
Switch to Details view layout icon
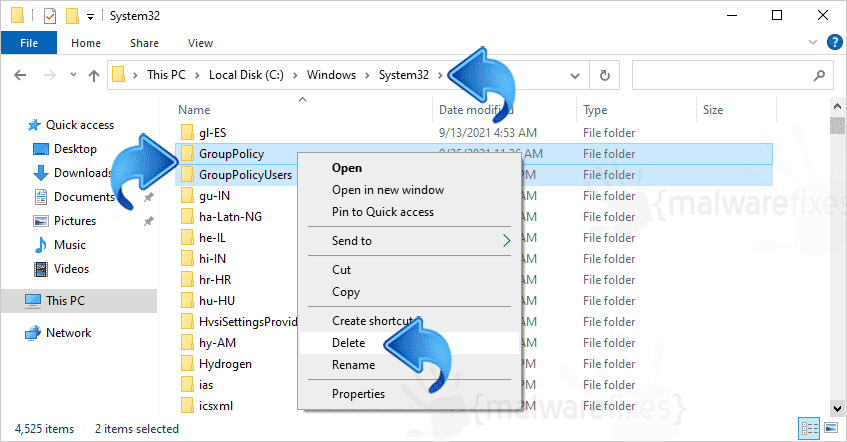(x=809, y=428)
